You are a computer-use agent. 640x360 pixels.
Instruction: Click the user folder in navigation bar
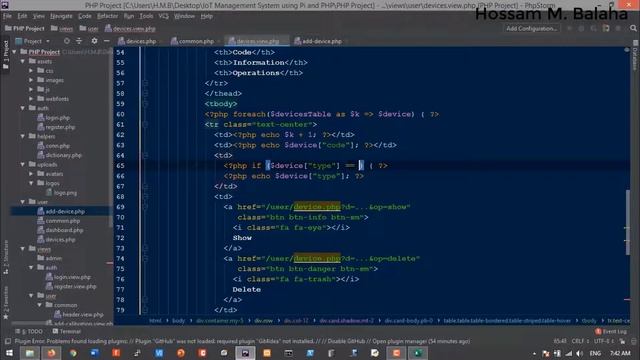tap(89, 29)
